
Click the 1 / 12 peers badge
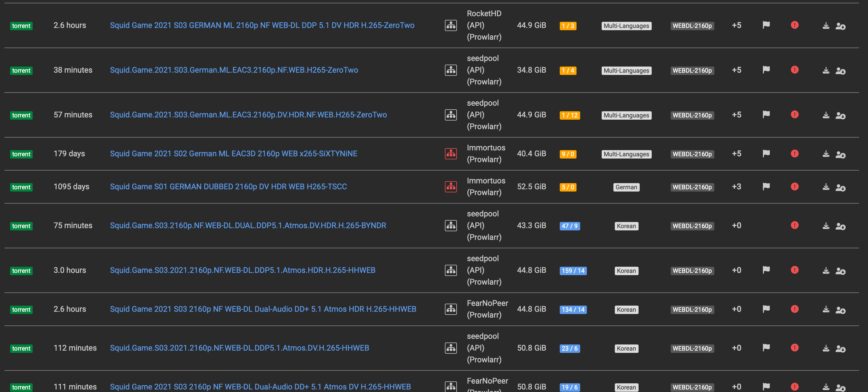point(570,115)
